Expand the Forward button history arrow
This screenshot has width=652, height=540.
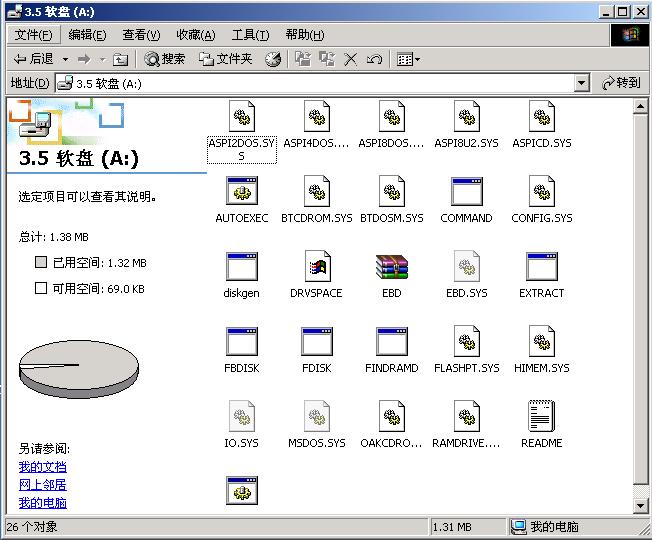point(102,60)
